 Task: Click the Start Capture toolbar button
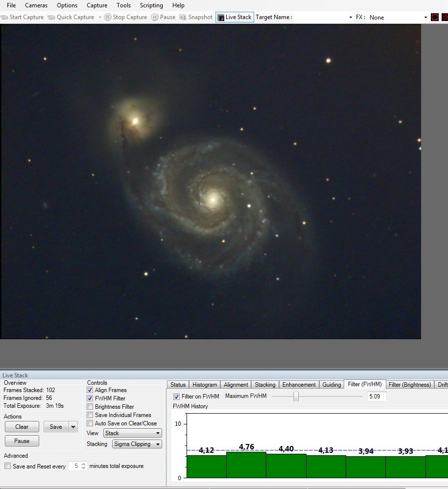(22, 17)
